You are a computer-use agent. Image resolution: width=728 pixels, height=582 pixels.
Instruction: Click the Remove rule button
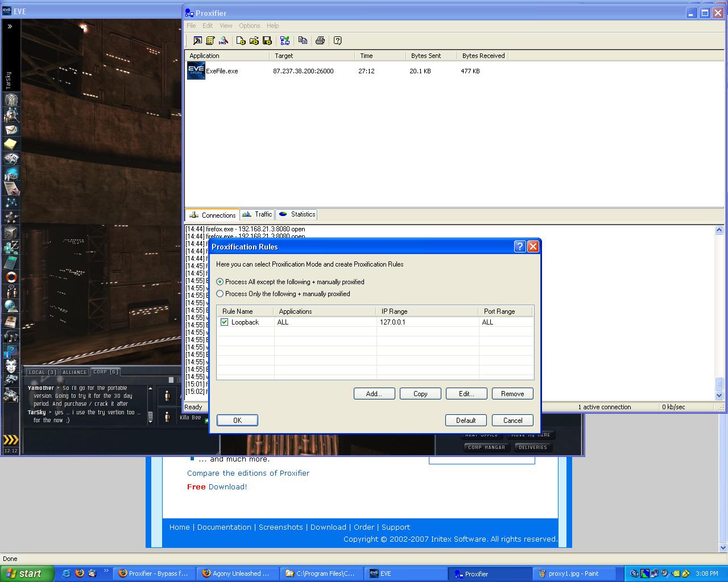(x=512, y=393)
